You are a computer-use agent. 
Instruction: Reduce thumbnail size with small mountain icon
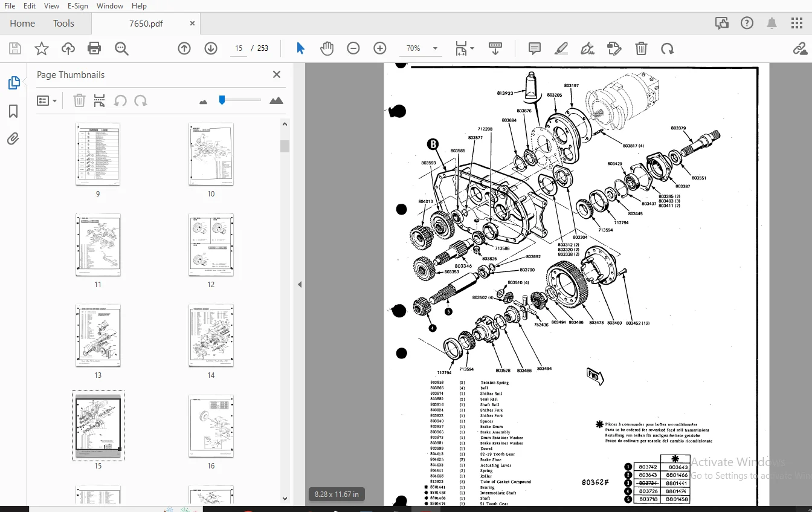click(x=203, y=102)
